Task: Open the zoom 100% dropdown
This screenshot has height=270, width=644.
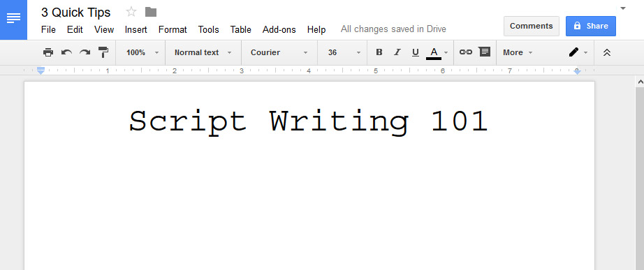Action: point(142,52)
